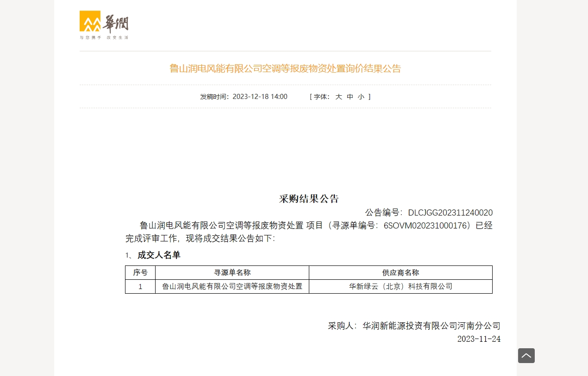The width and height of the screenshot is (588, 376).
Task: Click the back-to-top arrow button
Action: (x=526, y=356)
